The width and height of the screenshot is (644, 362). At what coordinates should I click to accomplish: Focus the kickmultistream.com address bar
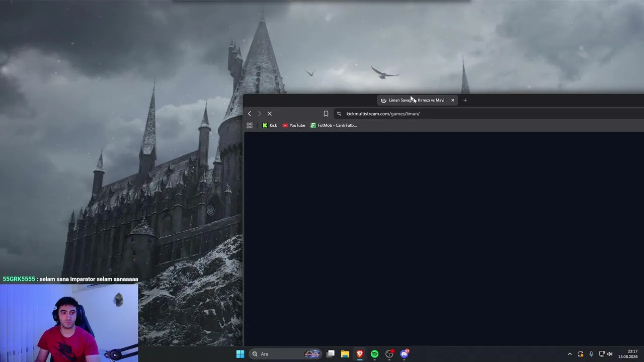pyautogui.click(x=488, y=114)
